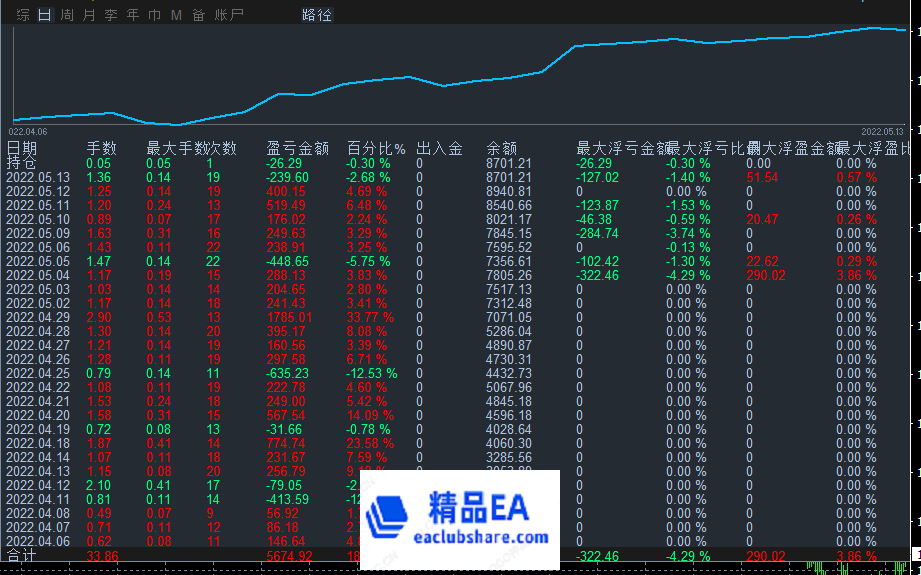
Task: Click the 最大浮亏金额 column header
Action: [x=623, y=149]
